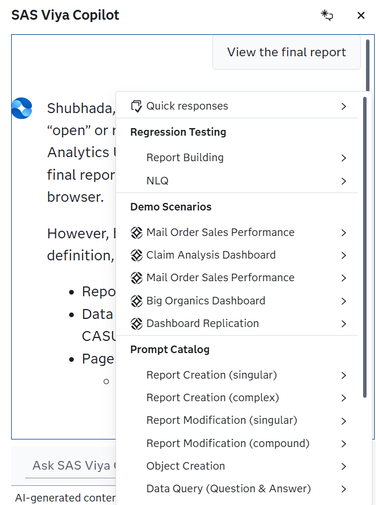This screenshot has height=505, width=376.
Task: Click the Quick responses checklist icon
Action: click(x=136, y=106)
